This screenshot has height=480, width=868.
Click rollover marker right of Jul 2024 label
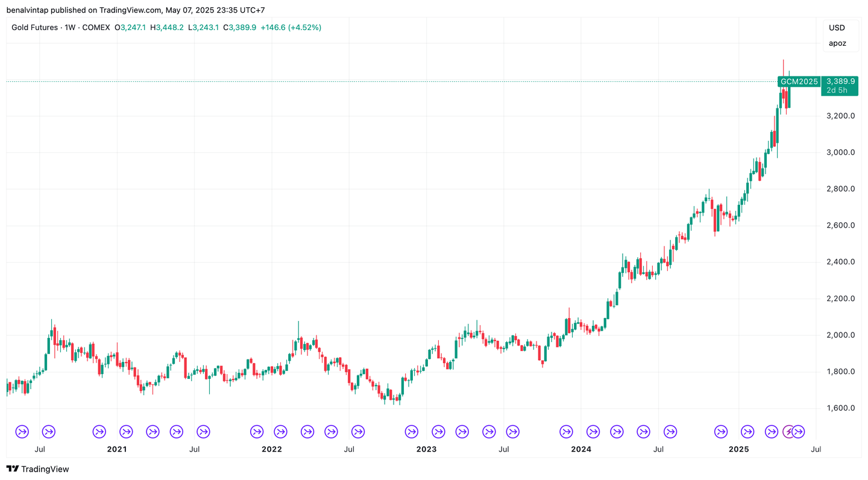(x=670, y=431)
